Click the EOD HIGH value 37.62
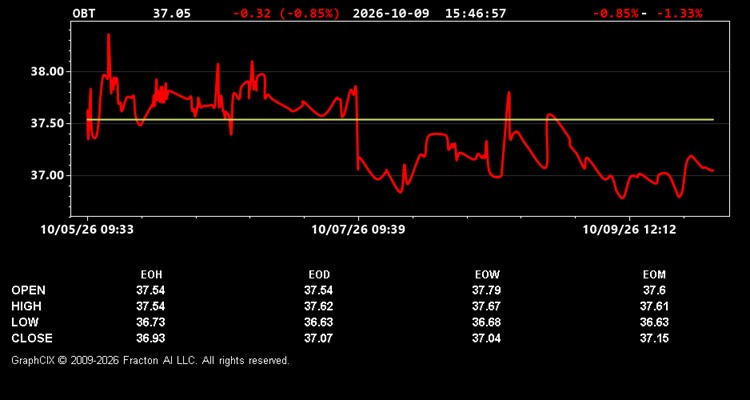This screenshot has width=750, height=400. point(319,306)
